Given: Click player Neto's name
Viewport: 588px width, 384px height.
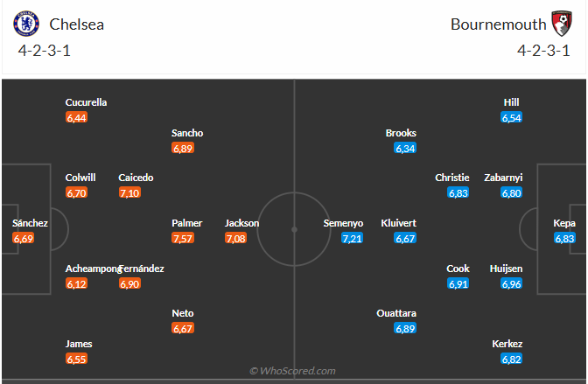Looking at the screenshot, I should (x=183, y=313).
